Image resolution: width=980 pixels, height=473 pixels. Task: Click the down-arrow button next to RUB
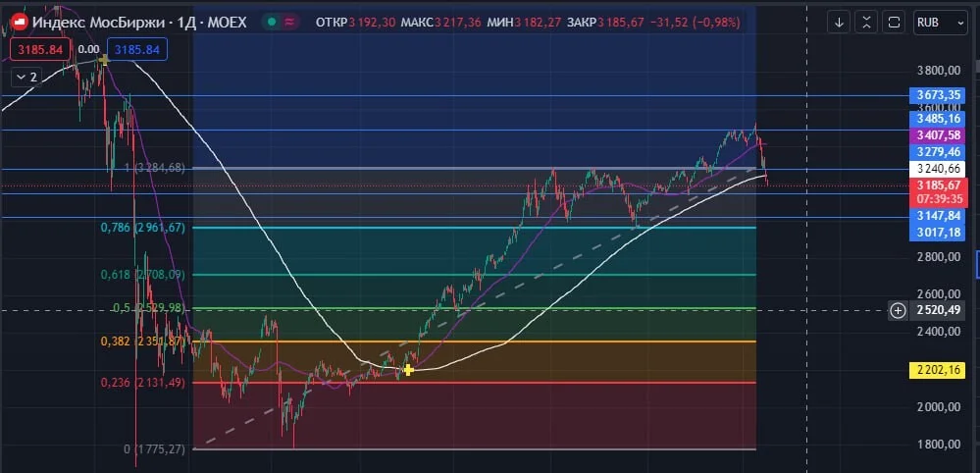tap(839, 23)
